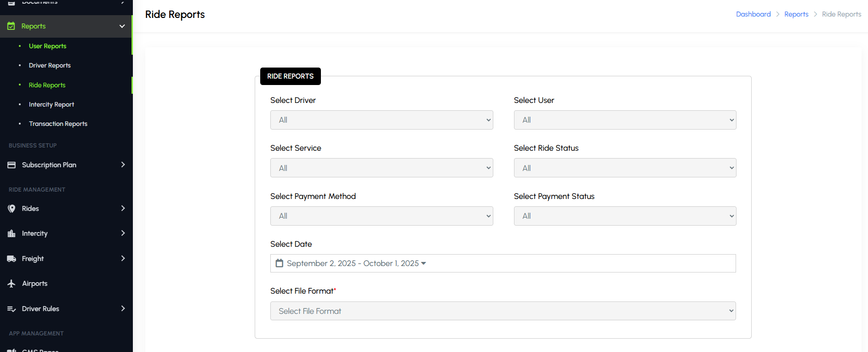This screenshot has width=868, height=352.
Task: Open the Select Payment Method dropdown
Action: [x=381, y=216]
